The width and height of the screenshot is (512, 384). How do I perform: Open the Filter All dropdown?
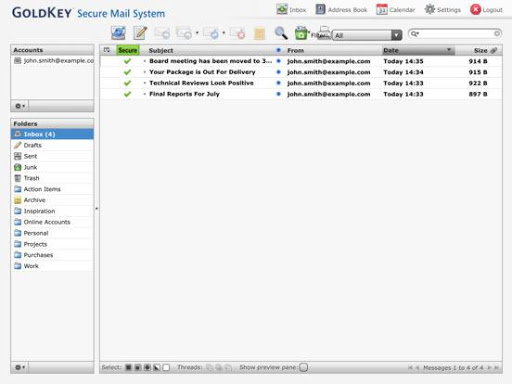point(367,35)
